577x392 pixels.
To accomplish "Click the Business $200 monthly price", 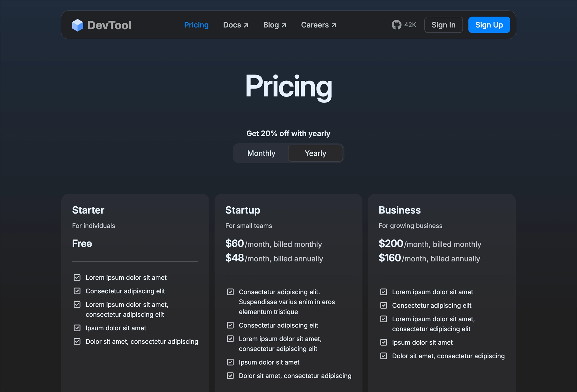I will point(391,243).
